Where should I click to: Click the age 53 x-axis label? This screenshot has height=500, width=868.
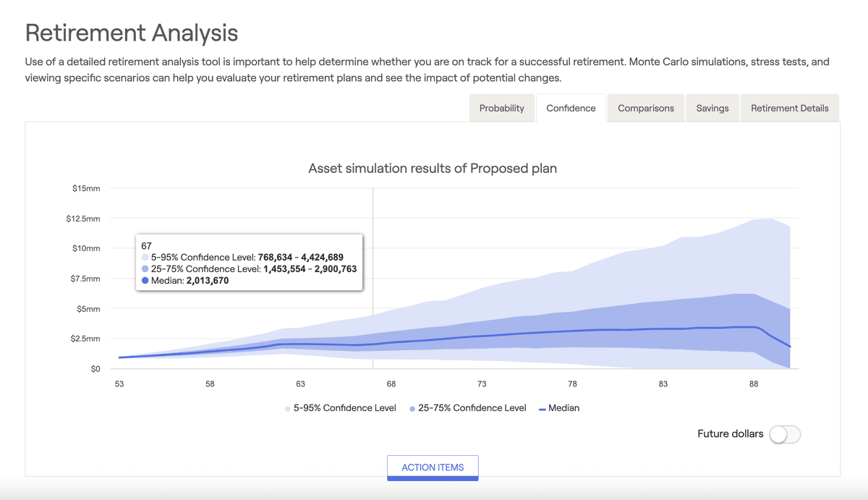[119, 384]
